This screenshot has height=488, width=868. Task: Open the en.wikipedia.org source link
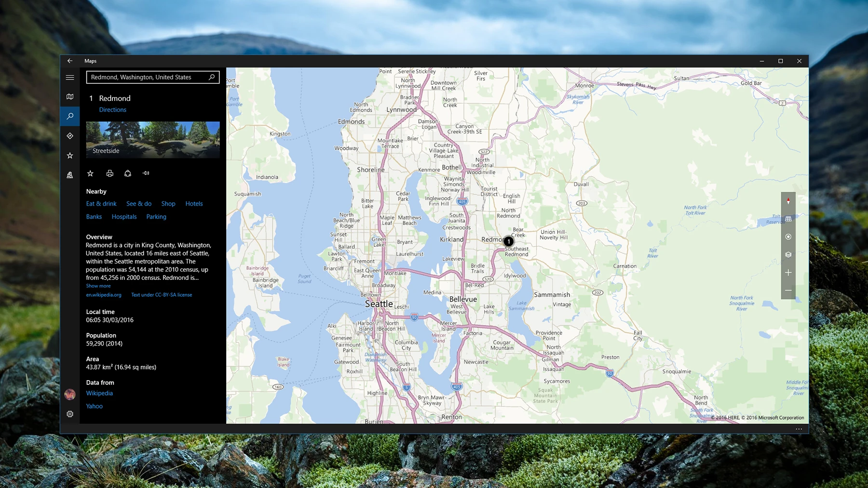tap(104, 295)
